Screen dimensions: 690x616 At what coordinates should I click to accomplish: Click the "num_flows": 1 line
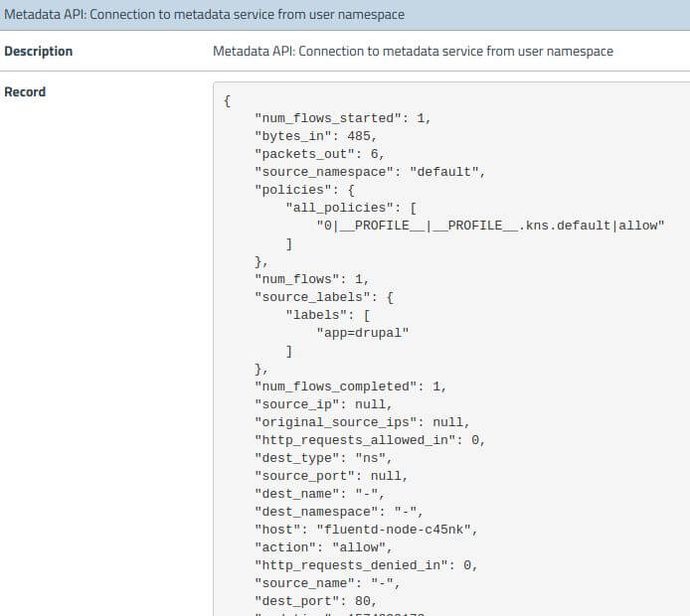(312, 279)
